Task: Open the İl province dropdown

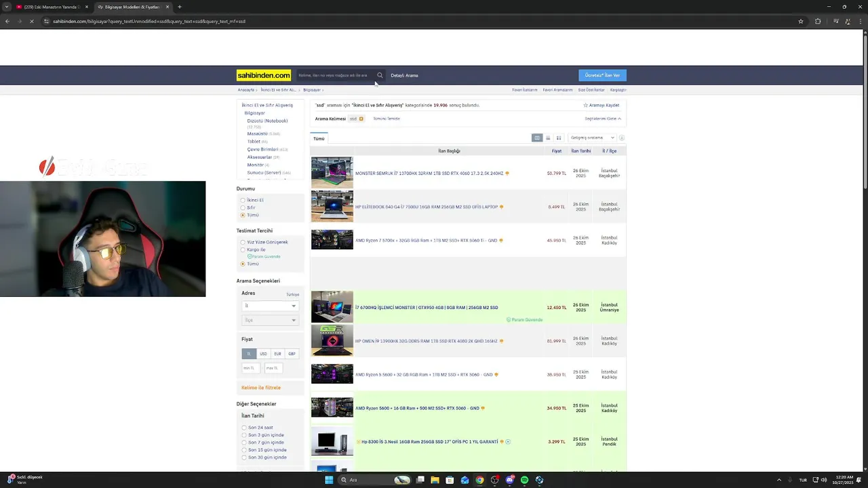Action: [270, 306]
